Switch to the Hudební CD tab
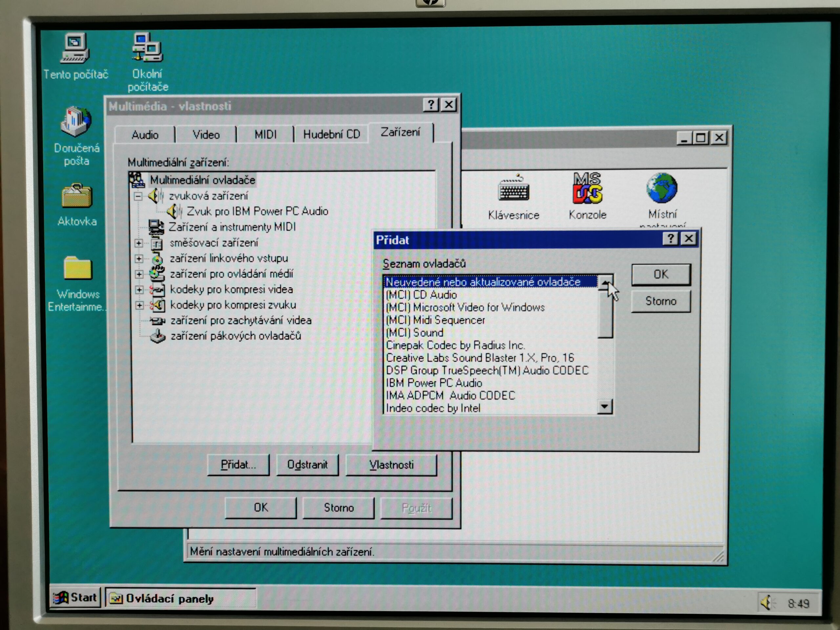This screenshot has height=630, width=840. pyautogui.click(x=331, y=134)
